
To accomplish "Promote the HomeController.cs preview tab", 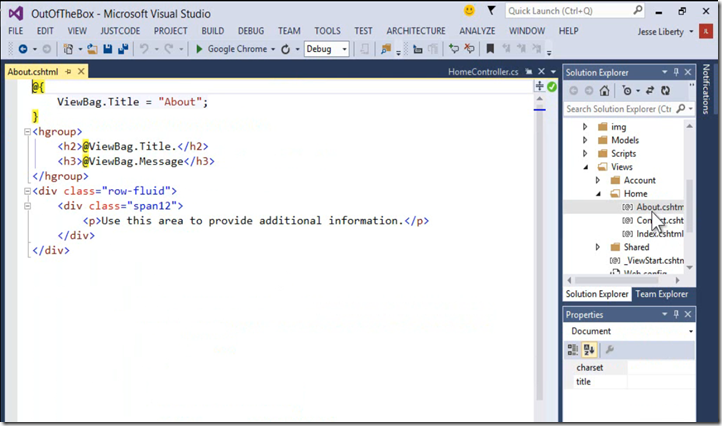I will pyautogui.click(x=529, y=72).
